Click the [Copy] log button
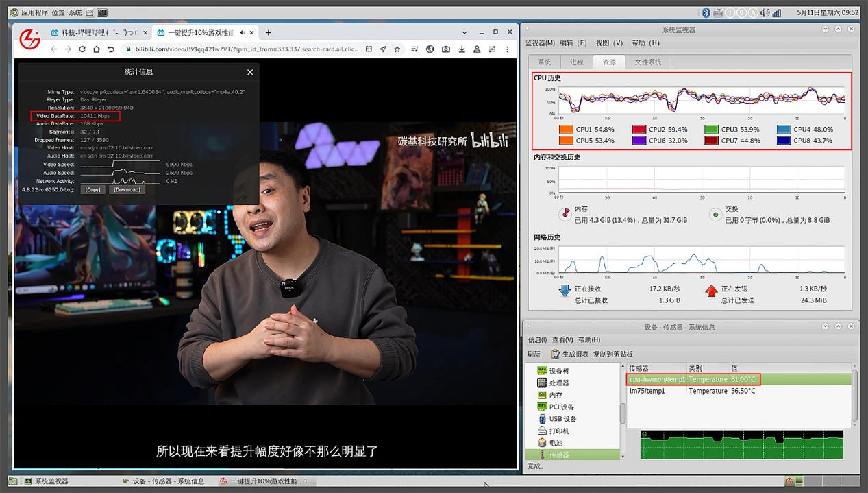This screenshot has height=493, width=868. point(93,190)
